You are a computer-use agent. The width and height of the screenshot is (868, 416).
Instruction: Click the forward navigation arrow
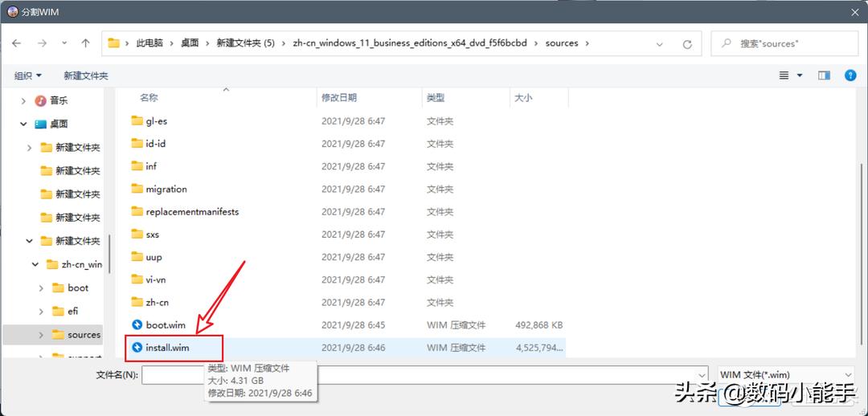pos(42,43)
